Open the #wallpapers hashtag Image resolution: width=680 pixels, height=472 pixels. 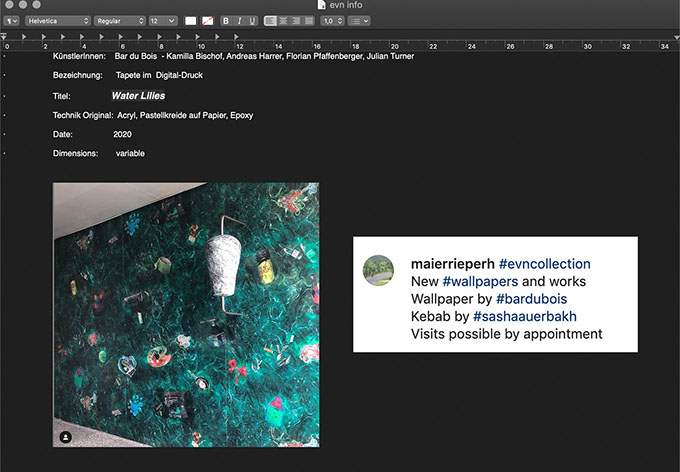tap(480, 282)
